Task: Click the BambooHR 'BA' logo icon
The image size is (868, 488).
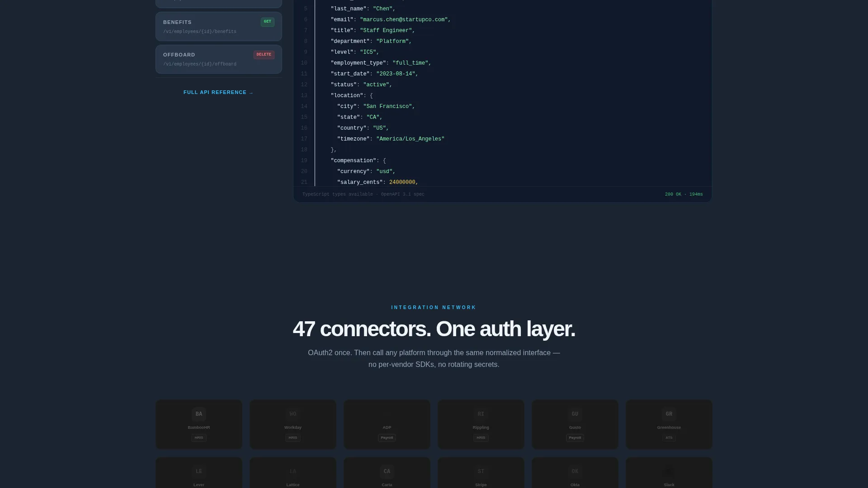Action: (199, 414)
